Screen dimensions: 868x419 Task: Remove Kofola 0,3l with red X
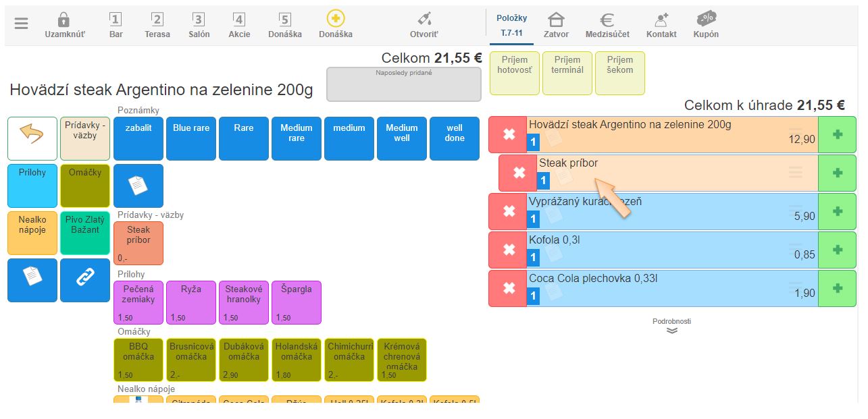tap(508, 250)
